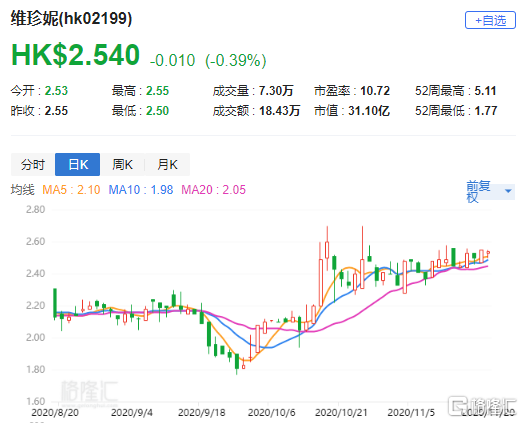Screen dimensions: 523x423
Task: Click the 2.80 price axis label
Action: (x=35, y=209)
